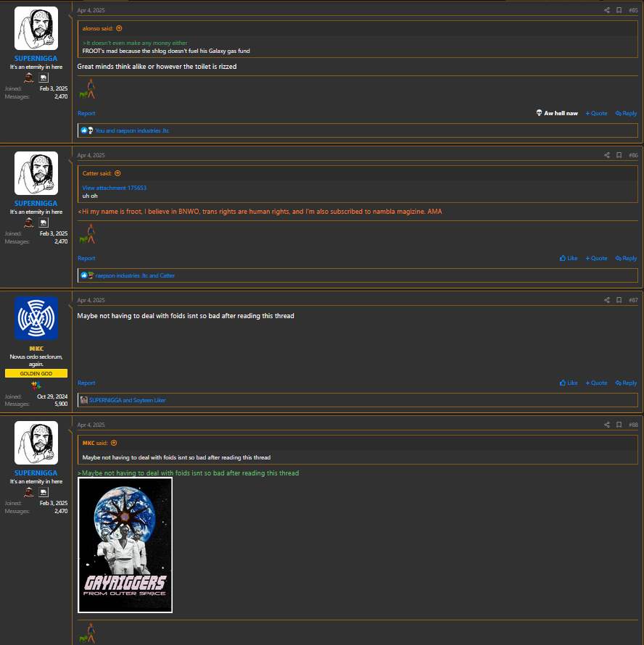Bookmark post #85
Viewport: 644px width, 645px height.
pos(619,10)
